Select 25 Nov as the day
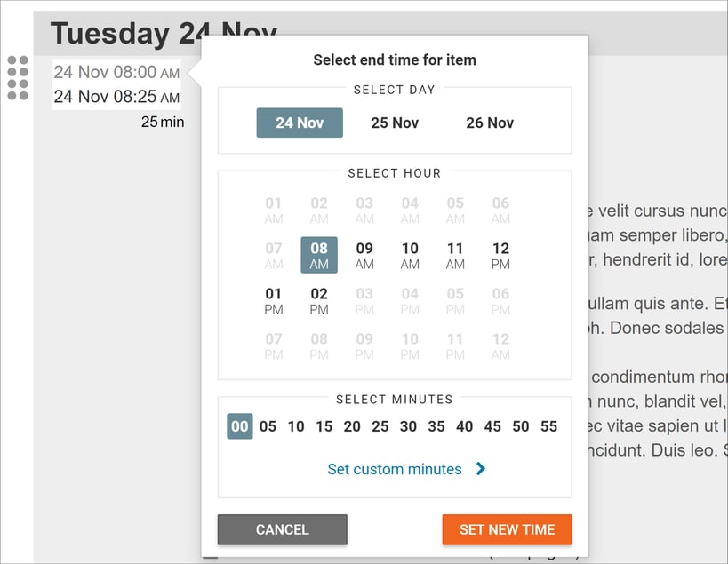The width and height of the screenshot is (728, 564). (x=395, y=123)
